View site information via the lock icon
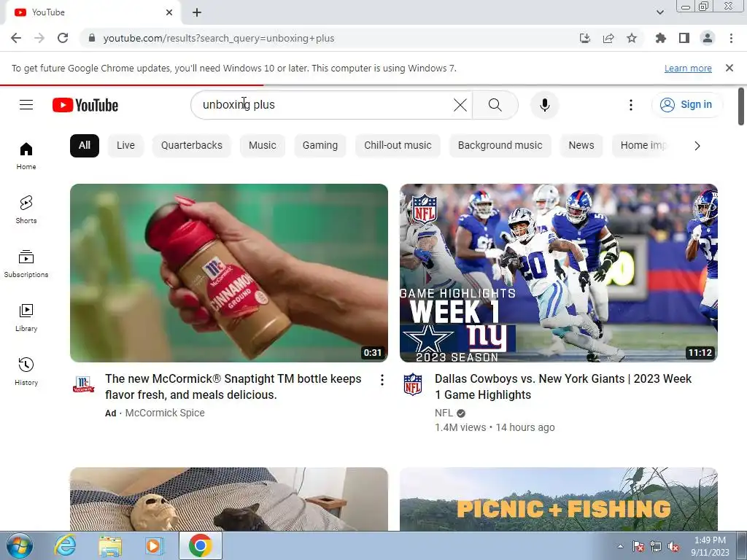Screen dimensions: 747x560 [92, 38]
